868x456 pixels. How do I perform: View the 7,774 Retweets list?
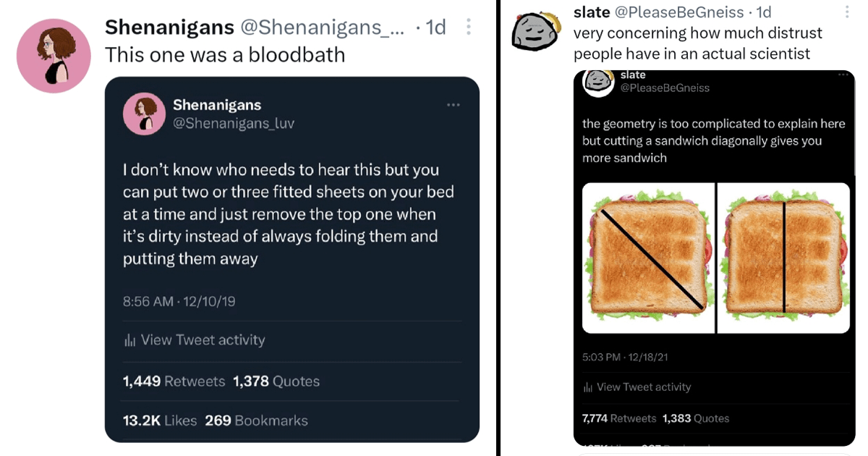(619, 418)
